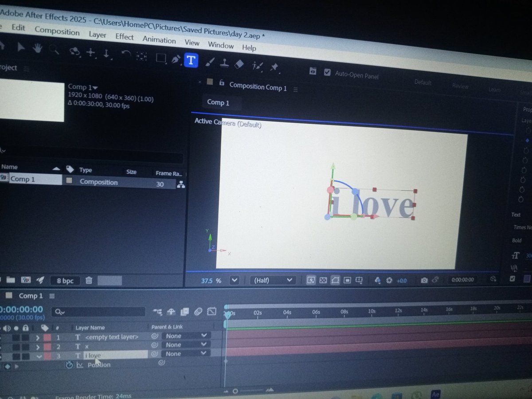Open the Window menu
Image resolution: width=532 pixels, height=399 pixels.
click(221, 45)
